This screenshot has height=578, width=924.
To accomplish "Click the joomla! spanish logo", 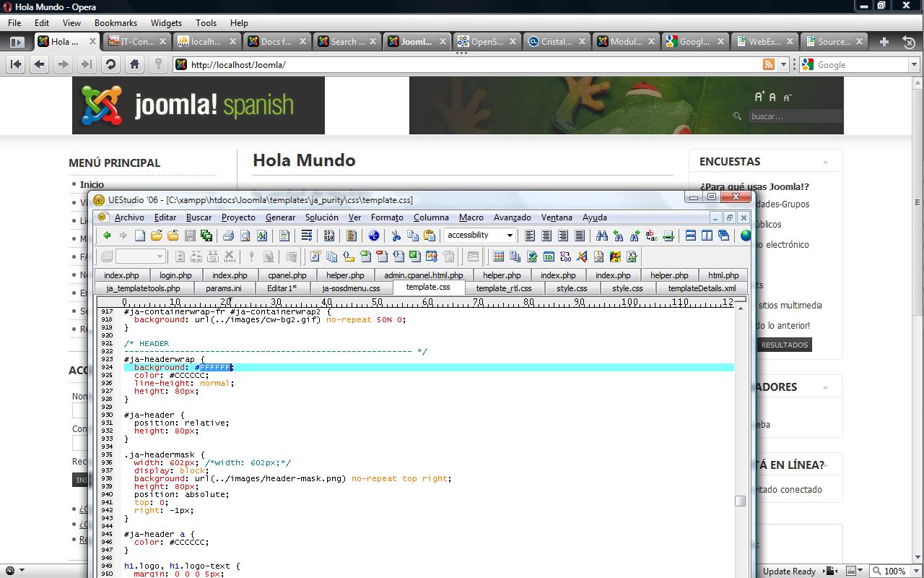I will (x=199, y=105).
